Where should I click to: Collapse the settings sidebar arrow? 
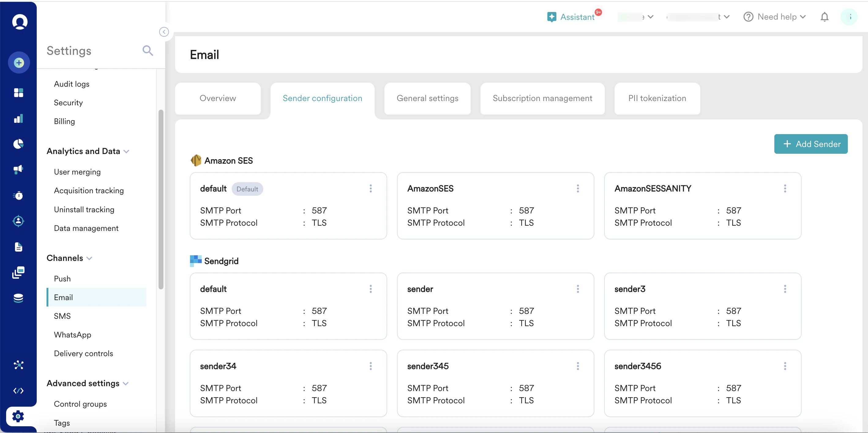[164, 32]
